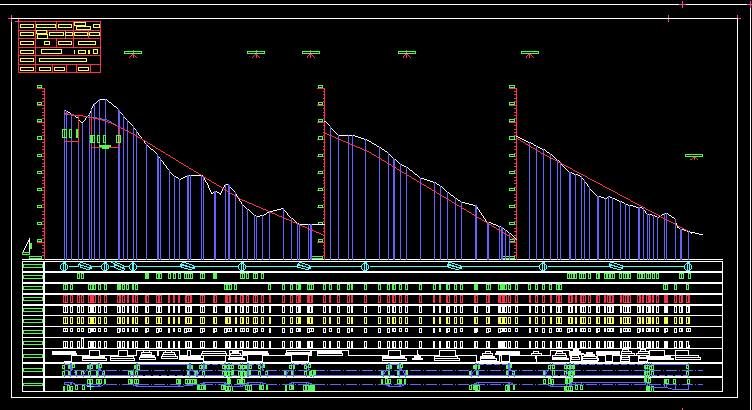Click isolated green marker right of third profile
Viewport: 752px width, 410px height.
pos(694,156)
